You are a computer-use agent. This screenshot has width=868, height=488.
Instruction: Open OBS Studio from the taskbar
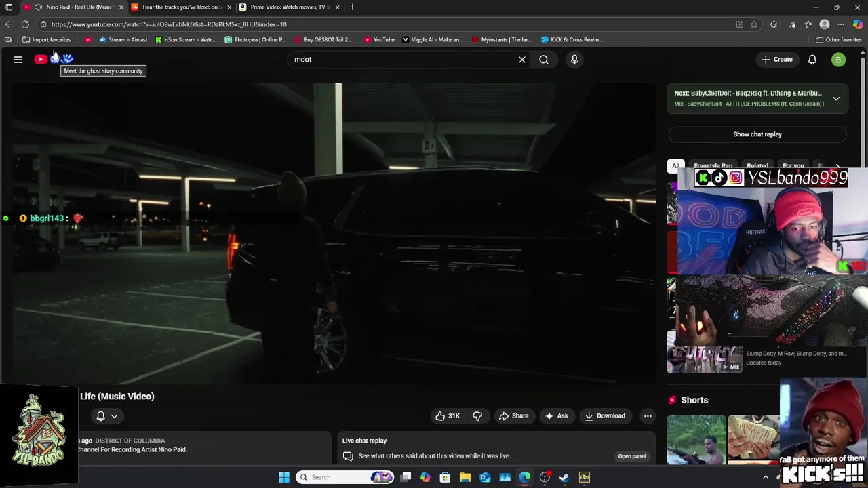pos(545,477)
